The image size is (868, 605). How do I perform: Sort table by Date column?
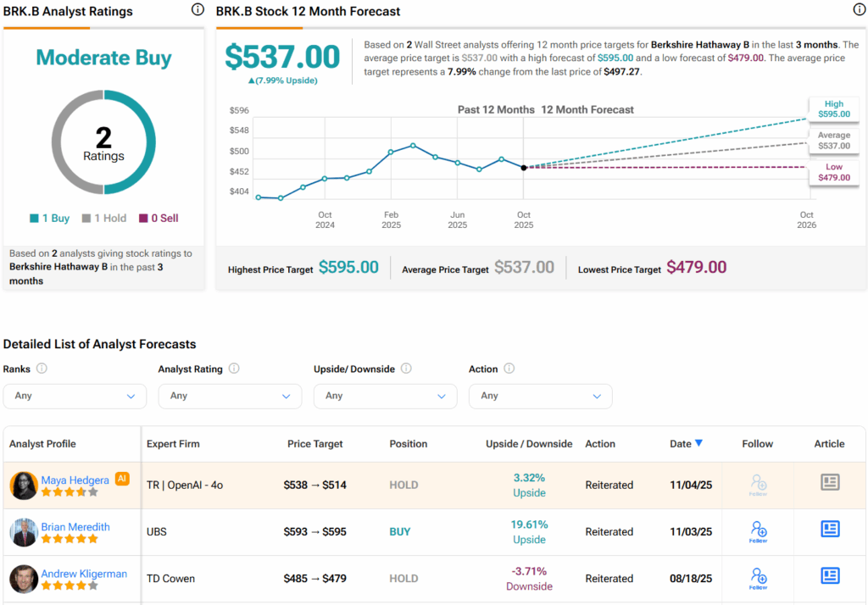(686, 443)
